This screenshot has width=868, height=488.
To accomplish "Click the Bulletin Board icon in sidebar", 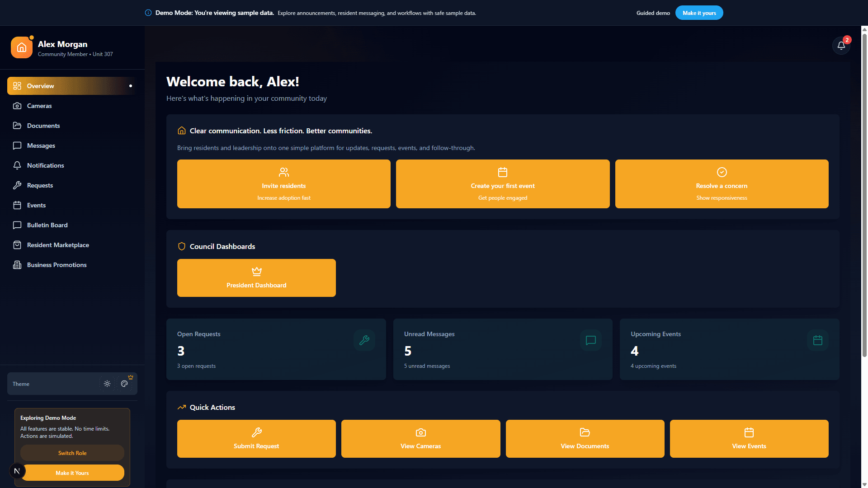I will 17,225.
